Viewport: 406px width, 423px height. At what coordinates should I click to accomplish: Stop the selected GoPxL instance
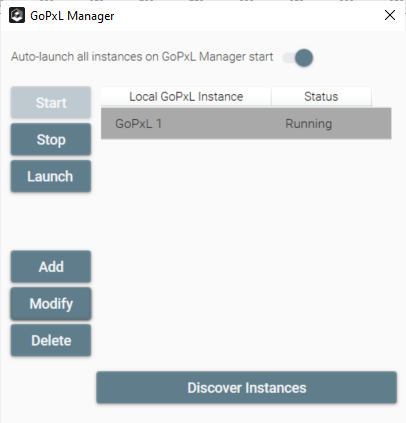click(x=51, y=139)
